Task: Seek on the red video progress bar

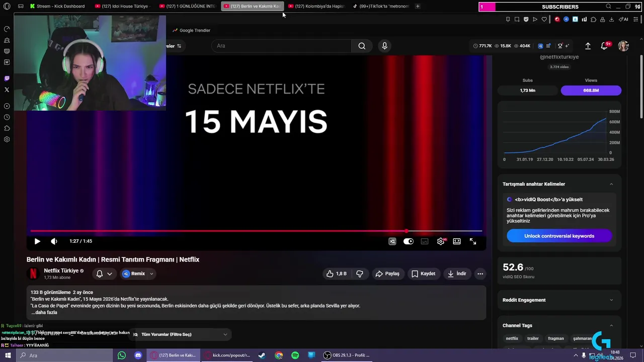Action: [x=256, y=231]
